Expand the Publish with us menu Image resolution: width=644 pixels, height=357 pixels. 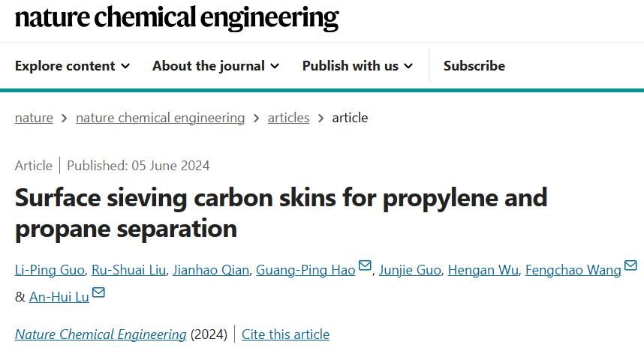click(x=357, y=66)
